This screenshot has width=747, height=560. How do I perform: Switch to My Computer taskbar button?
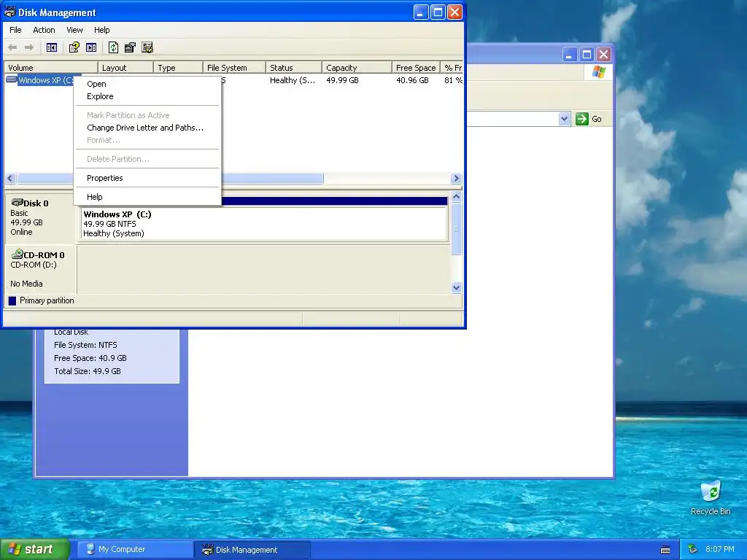(x=135, y=550)
